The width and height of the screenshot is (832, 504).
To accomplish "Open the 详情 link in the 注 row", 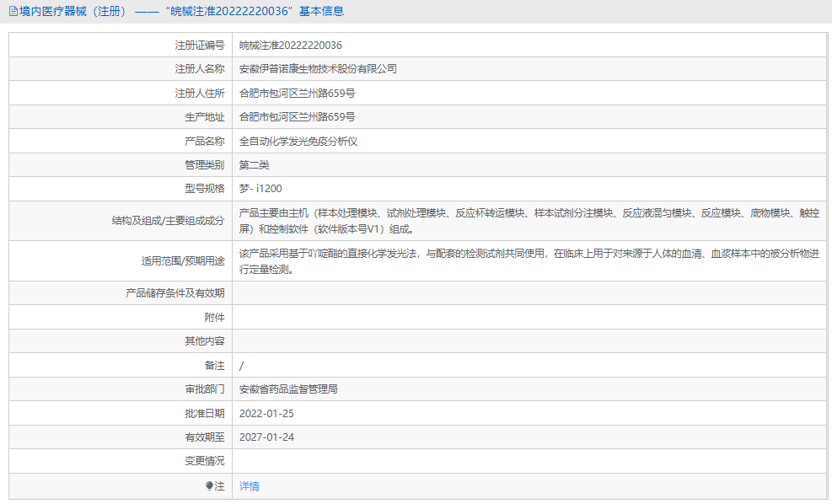I will pos(249,486).
